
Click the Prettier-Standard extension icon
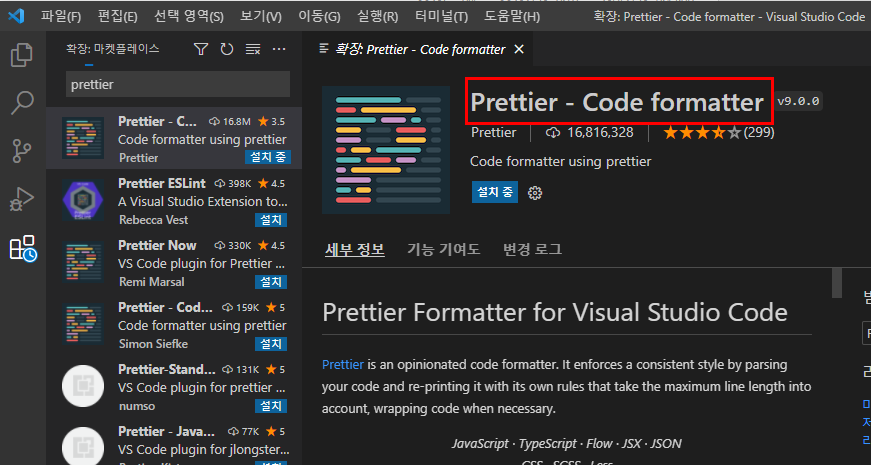point(83,386)
